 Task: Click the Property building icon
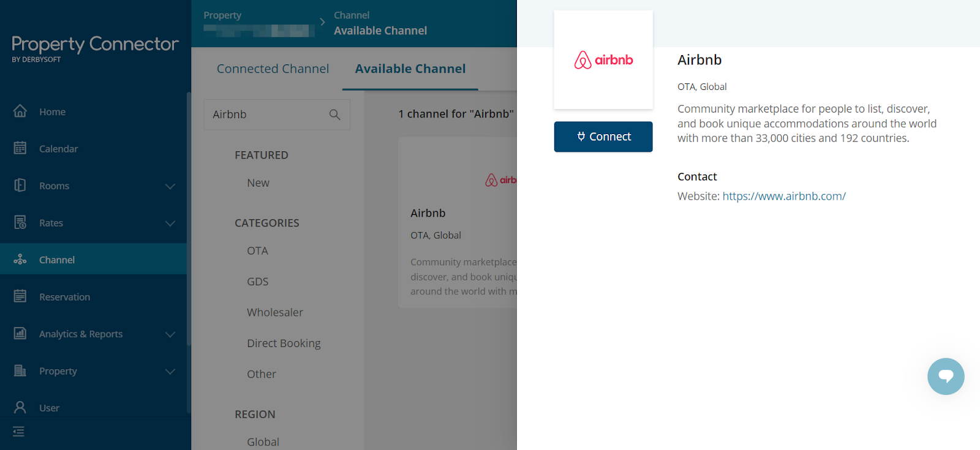point(20,370)
